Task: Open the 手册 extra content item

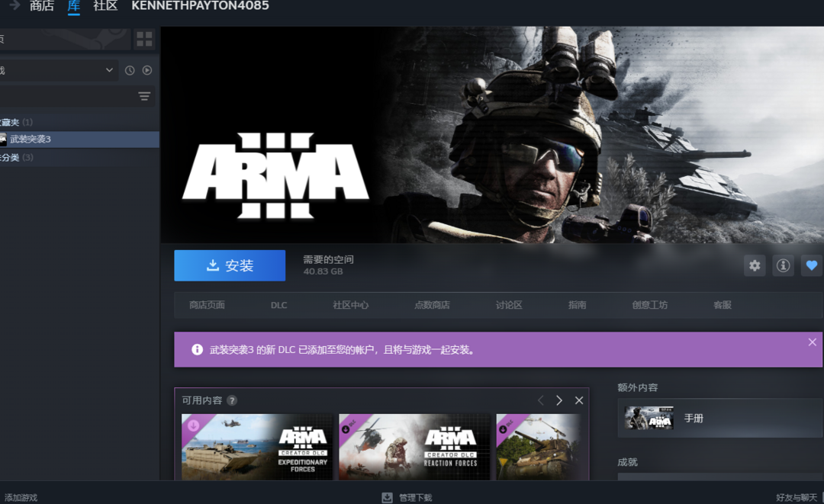Action: click(x=720, y=419)
